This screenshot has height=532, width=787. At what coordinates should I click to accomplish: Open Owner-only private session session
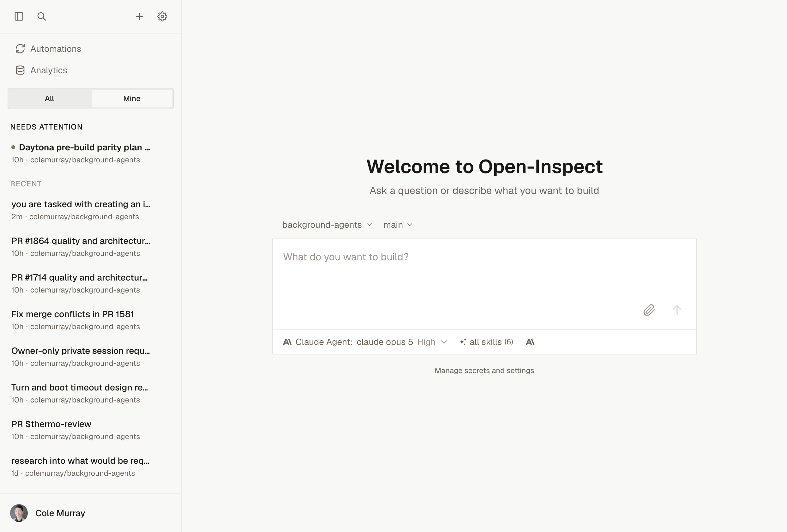[91, 356]
